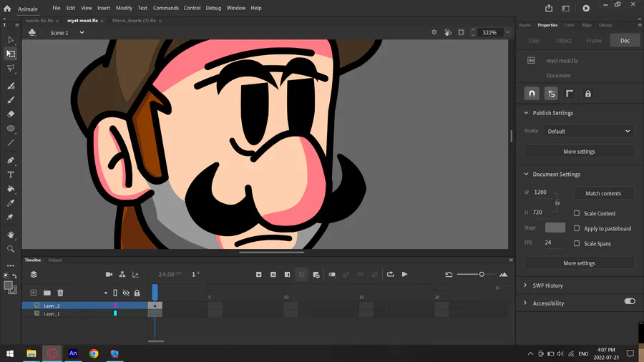Viewport: 644px width, 362px height.
Task: Click the Match contents button
Action: (603, 193)
